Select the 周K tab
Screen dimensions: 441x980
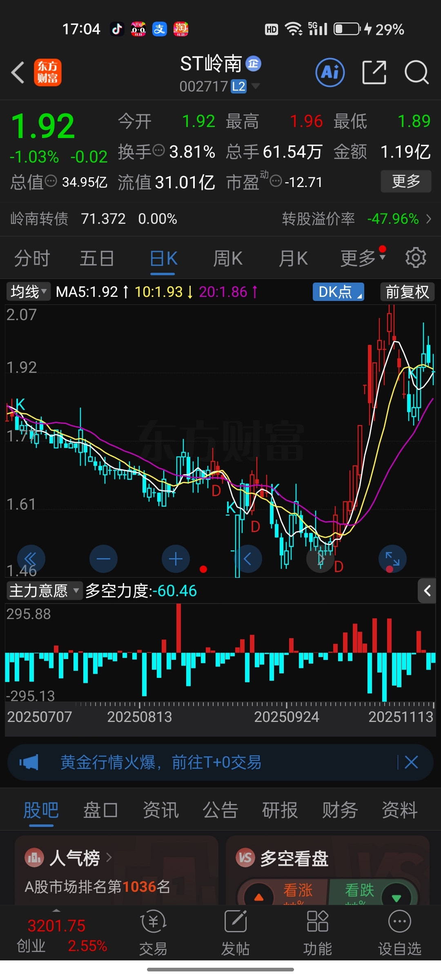[x=227, y=258]
